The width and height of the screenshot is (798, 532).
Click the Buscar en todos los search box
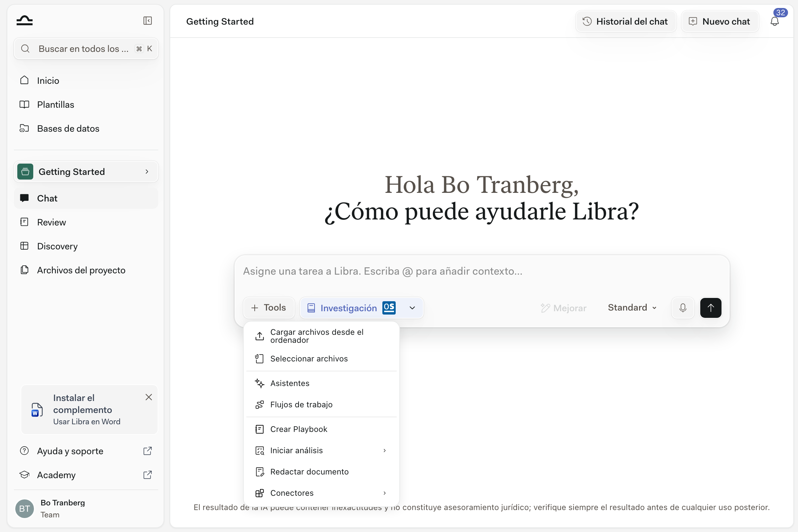pyautogui.click(x=86, y=49)
